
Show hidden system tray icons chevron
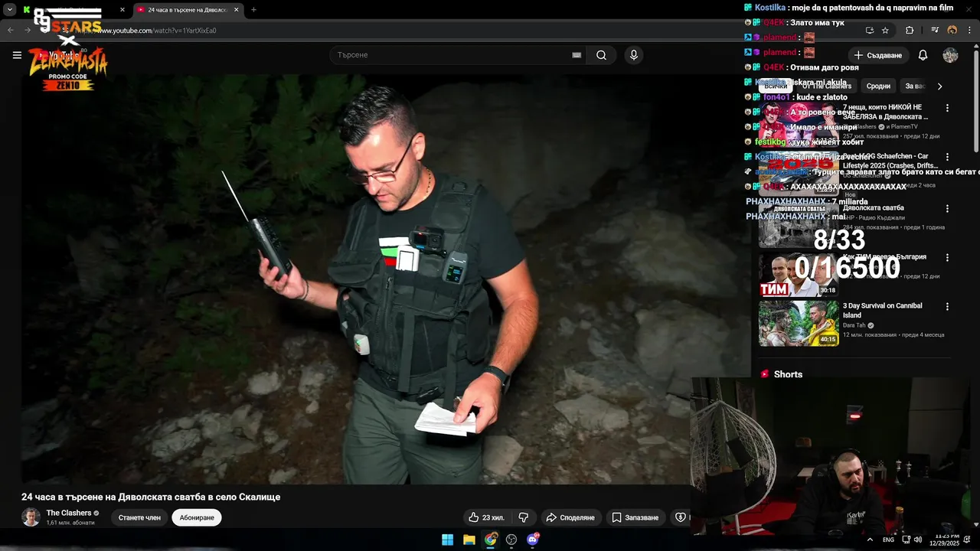pos(870,540)
